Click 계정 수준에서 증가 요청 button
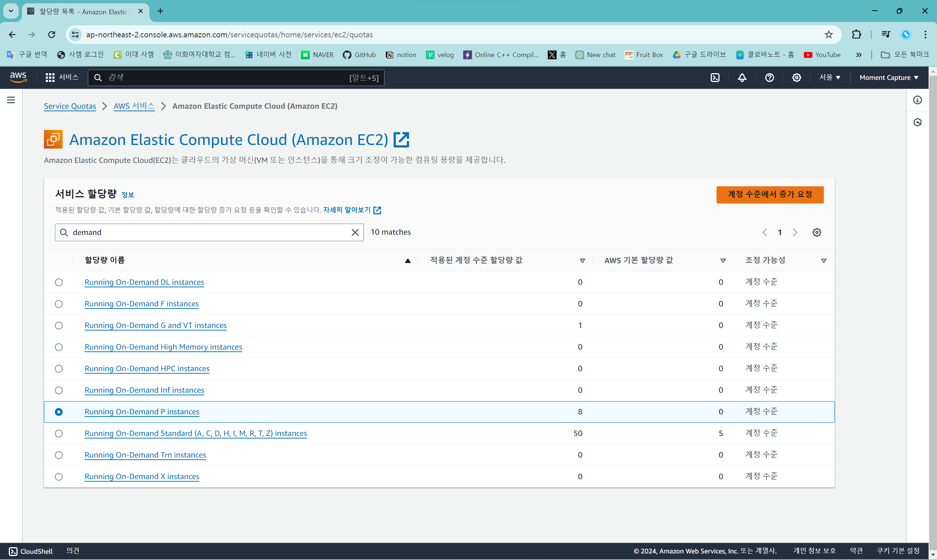This screenshot has width=937, height=560. [x=770, y=195]
